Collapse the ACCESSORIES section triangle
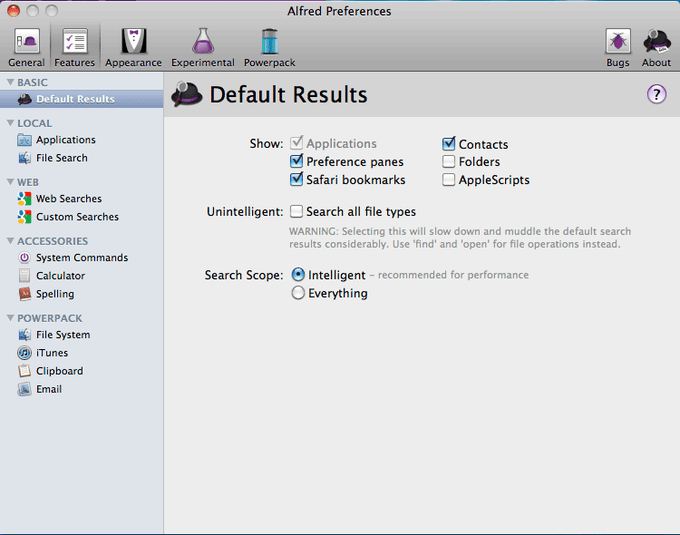680x535 pixels. (x=10, y=241)
